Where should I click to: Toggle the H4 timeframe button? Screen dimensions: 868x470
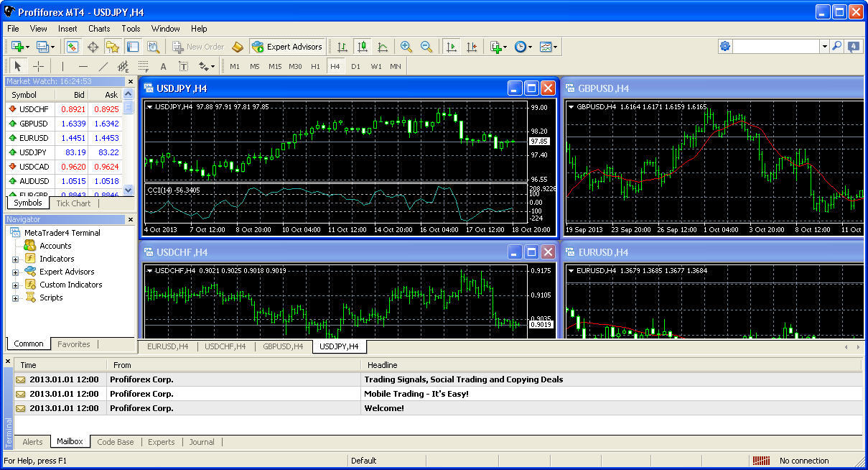pos(335,66)
